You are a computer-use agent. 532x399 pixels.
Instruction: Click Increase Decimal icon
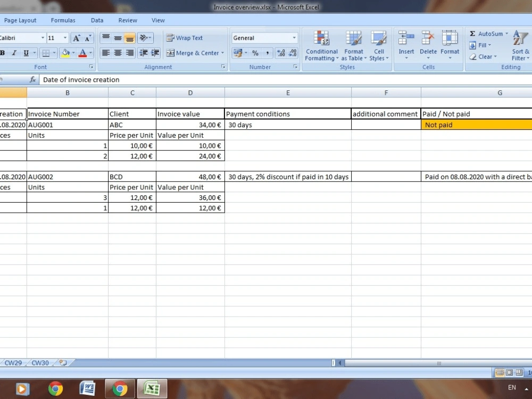click(x=281, y=53)
